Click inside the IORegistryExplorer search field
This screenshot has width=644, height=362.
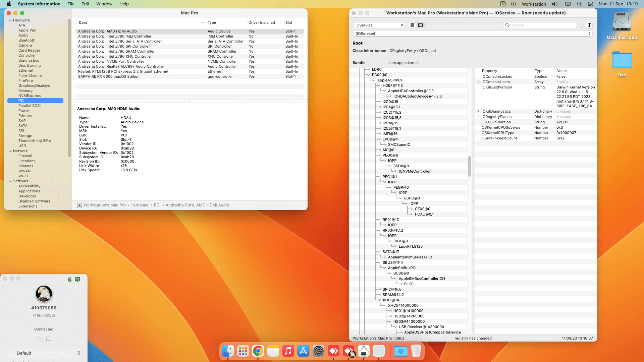540,25
